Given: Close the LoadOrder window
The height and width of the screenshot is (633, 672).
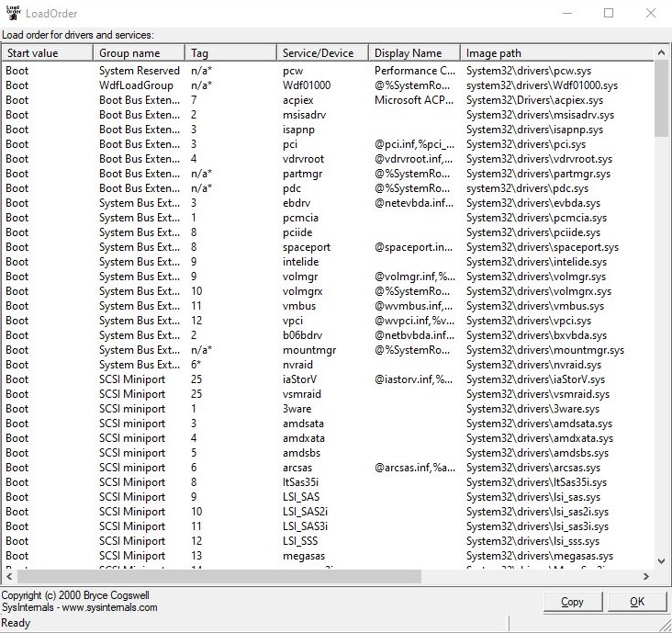Looking at the screenshot, I should [651, 13].
